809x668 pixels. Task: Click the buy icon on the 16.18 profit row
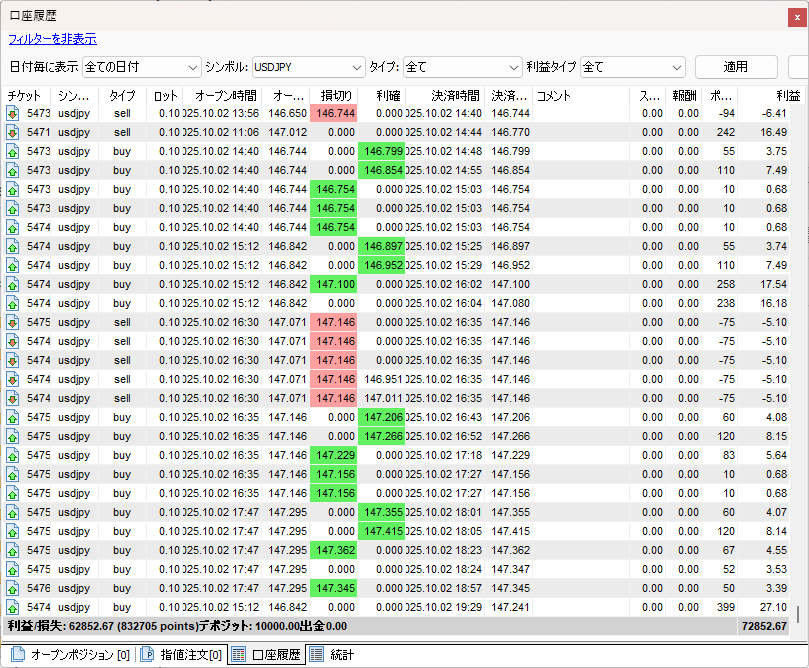[x=12, y=303]
